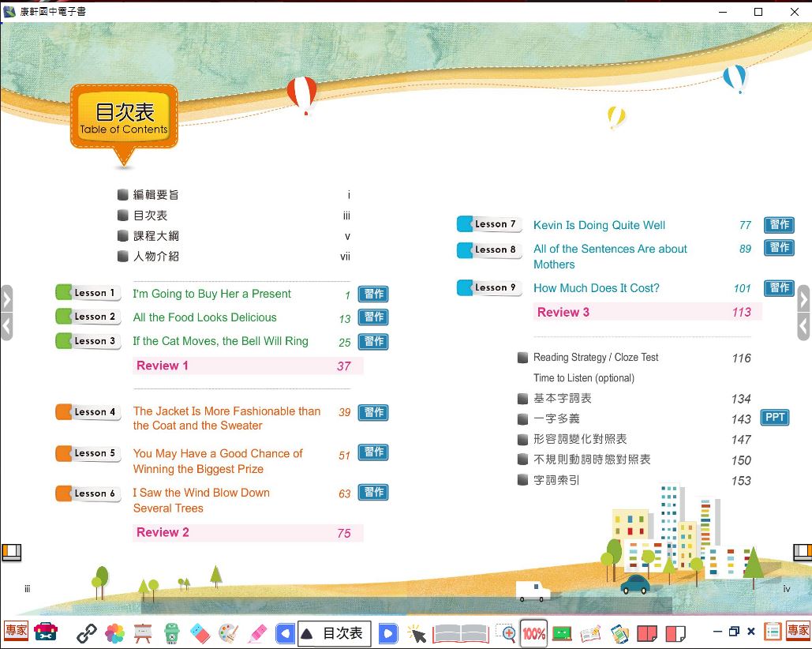812x649 pixels.
Task: Expand the left side panel arrow
Action: [6, 299]
